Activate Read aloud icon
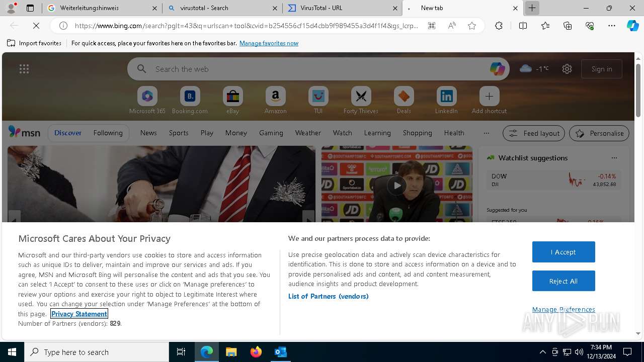 coord(452,26)
